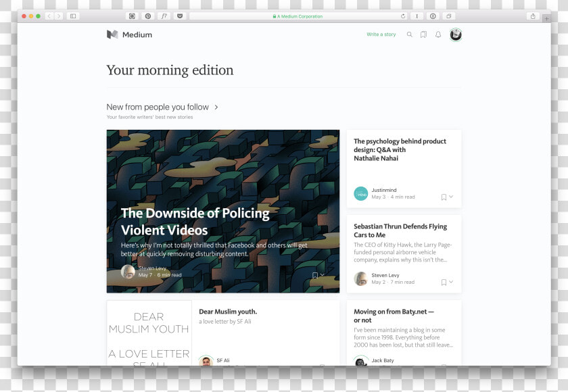Viewport: 568px width, 392px height.
Task: Open the user profile avatar menu
Action: [455, 34]
